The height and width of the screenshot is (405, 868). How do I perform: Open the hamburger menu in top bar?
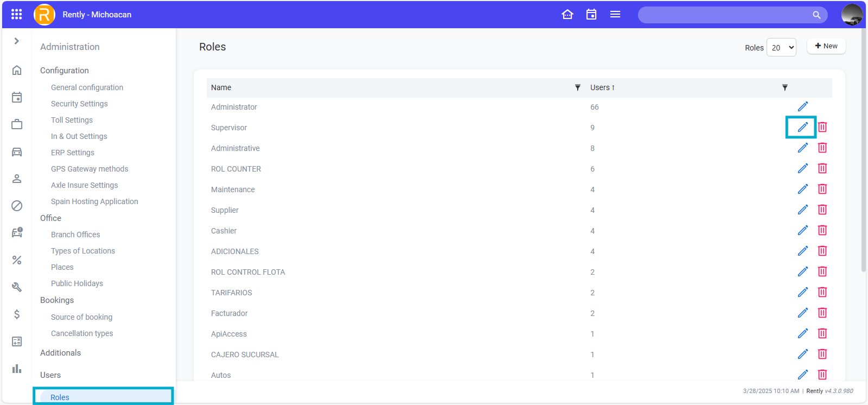615,14
